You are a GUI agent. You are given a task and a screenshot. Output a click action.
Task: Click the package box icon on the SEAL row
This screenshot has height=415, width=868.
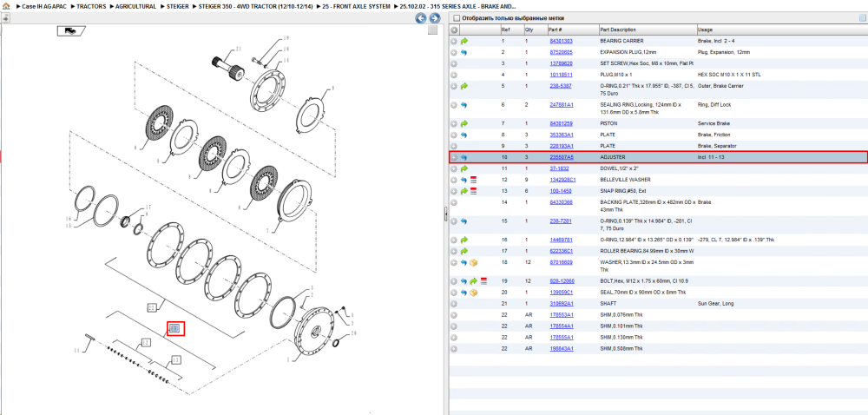[473, 293]
